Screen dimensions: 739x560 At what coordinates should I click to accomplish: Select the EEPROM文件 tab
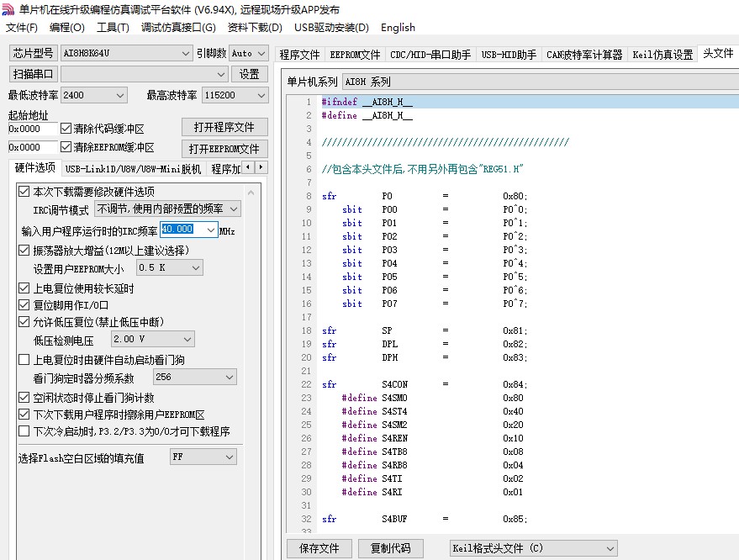click(x=355, y=55)
